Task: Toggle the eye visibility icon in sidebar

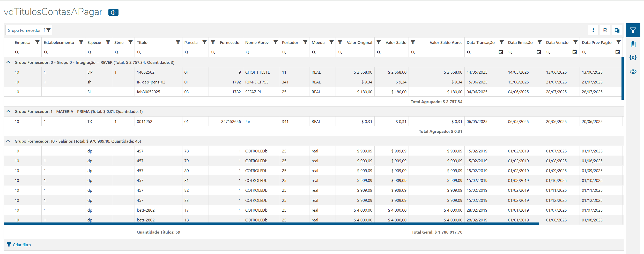Action: [x=633, y=72]
